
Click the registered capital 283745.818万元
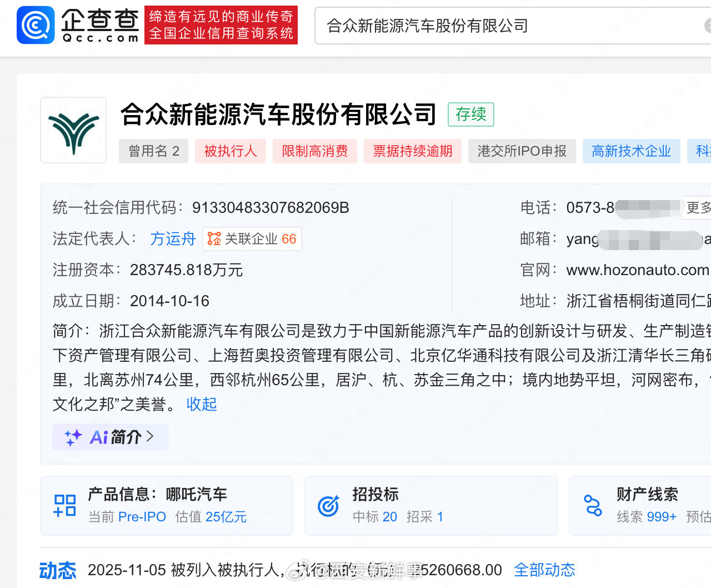tap(187, 270)
